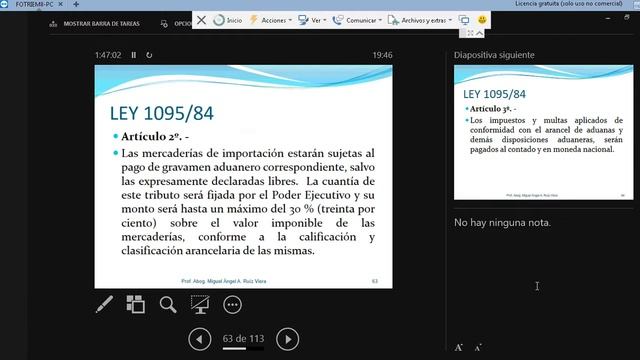Click the No hay ninguna nota area
The image size is (640, 360).
[502, 222]
